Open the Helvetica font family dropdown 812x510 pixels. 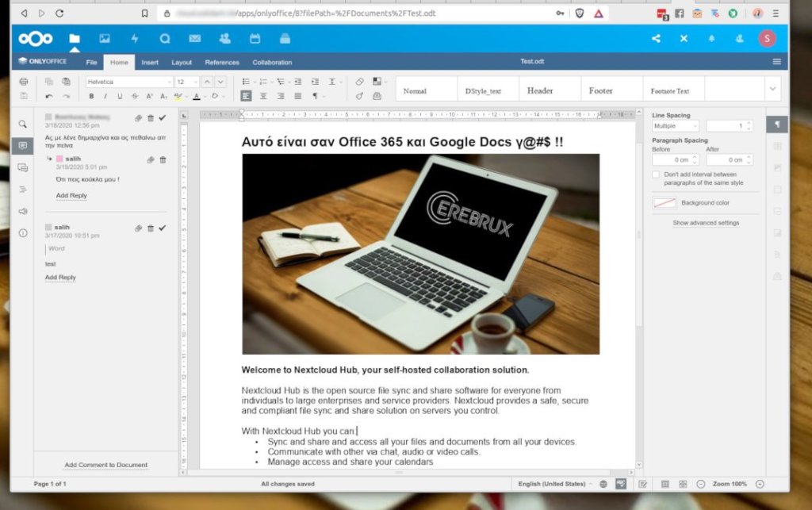tap(127, 81)
